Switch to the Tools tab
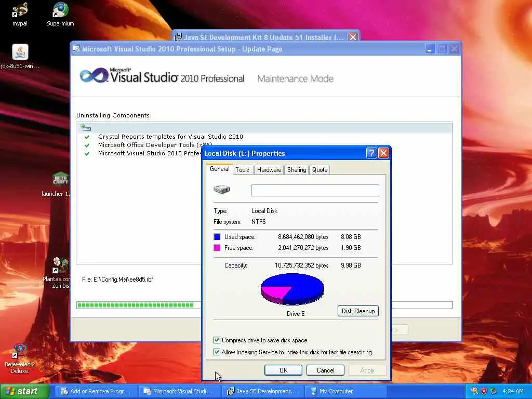 click(242, 170)
